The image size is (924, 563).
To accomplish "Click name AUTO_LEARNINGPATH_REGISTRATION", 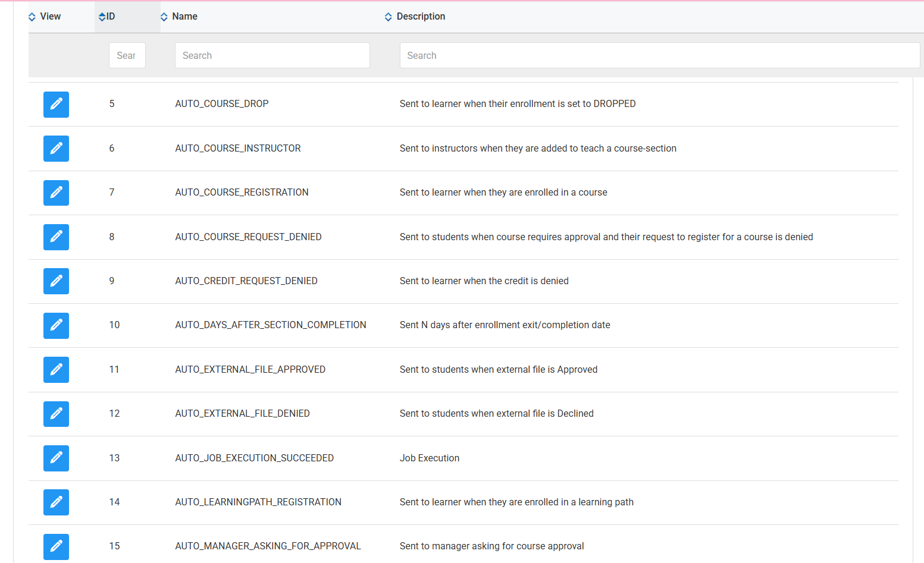I will (x=258, y=502).
